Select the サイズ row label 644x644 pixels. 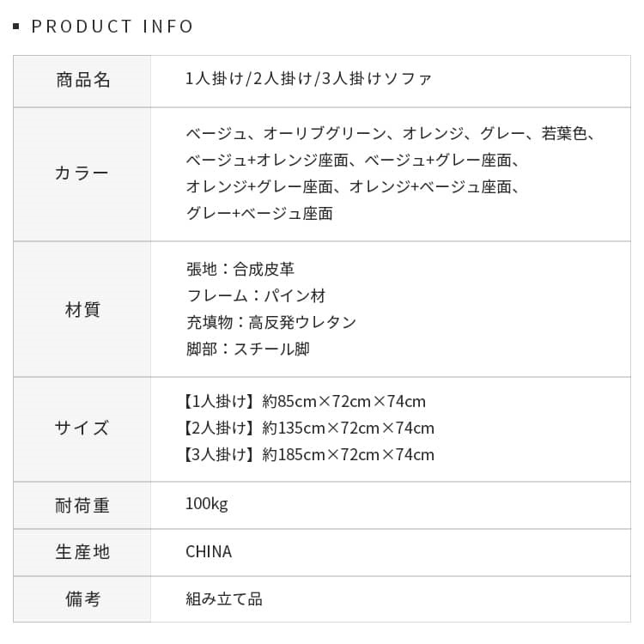[82, 428]
